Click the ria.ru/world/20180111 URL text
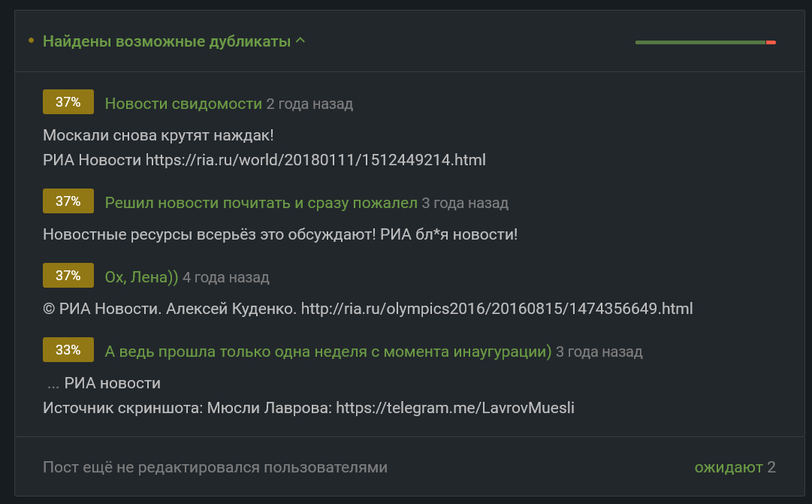 click(x=315, y=159)
